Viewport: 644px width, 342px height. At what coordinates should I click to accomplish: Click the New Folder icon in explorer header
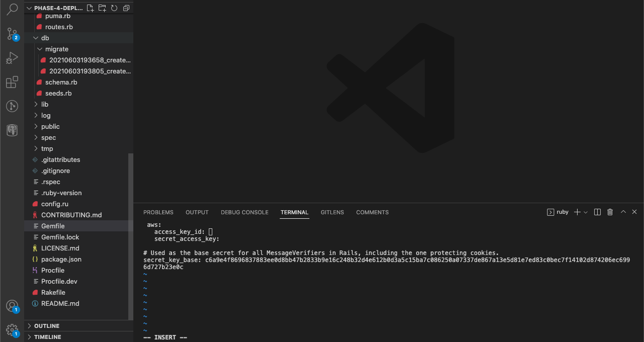(102, 8)
